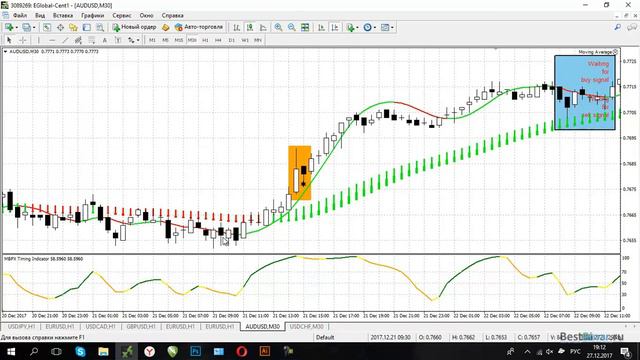This screenshot has height=360, width=640.
Task: Open MetaEditor from toolbar
Action: [x=166, y=27]
